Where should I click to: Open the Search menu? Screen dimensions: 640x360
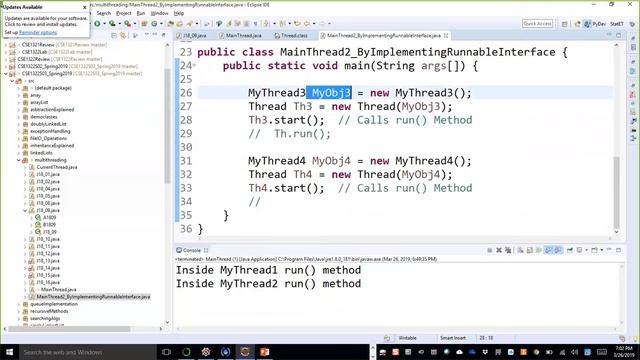(x=104, y=13)
